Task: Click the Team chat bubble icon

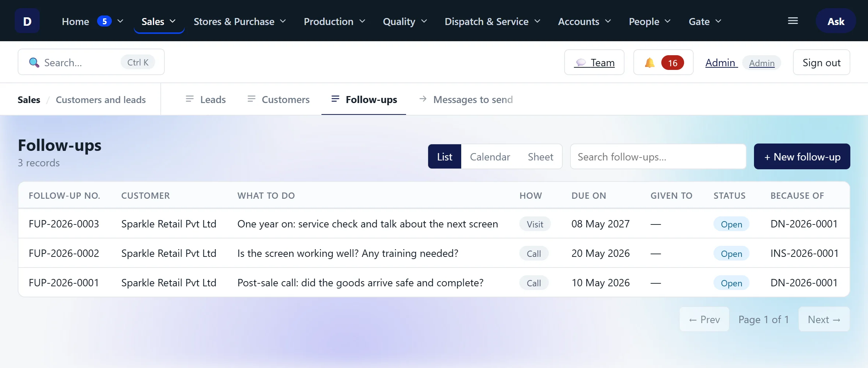Action: pos(581,63)
